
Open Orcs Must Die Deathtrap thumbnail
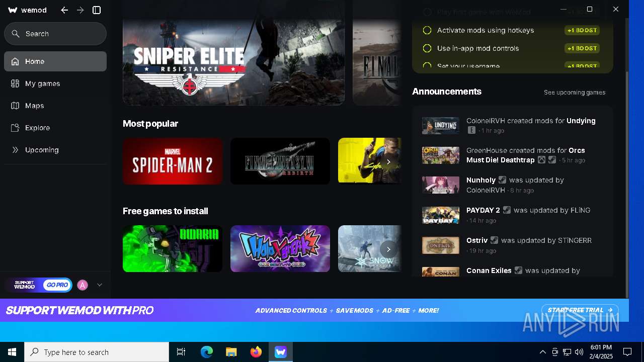tap(441, 155)
